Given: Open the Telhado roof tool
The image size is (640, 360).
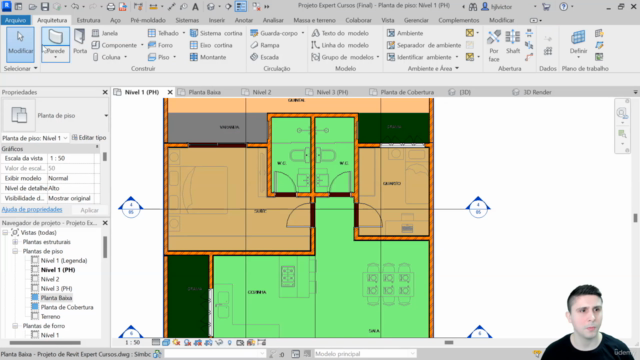Looking at the screenshot, I should [164, 33].
